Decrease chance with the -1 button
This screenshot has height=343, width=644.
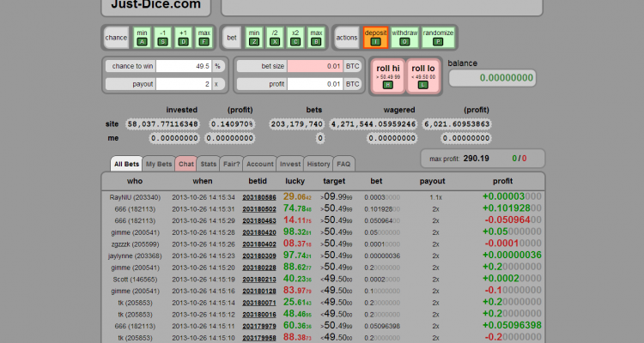click(162, 38)
